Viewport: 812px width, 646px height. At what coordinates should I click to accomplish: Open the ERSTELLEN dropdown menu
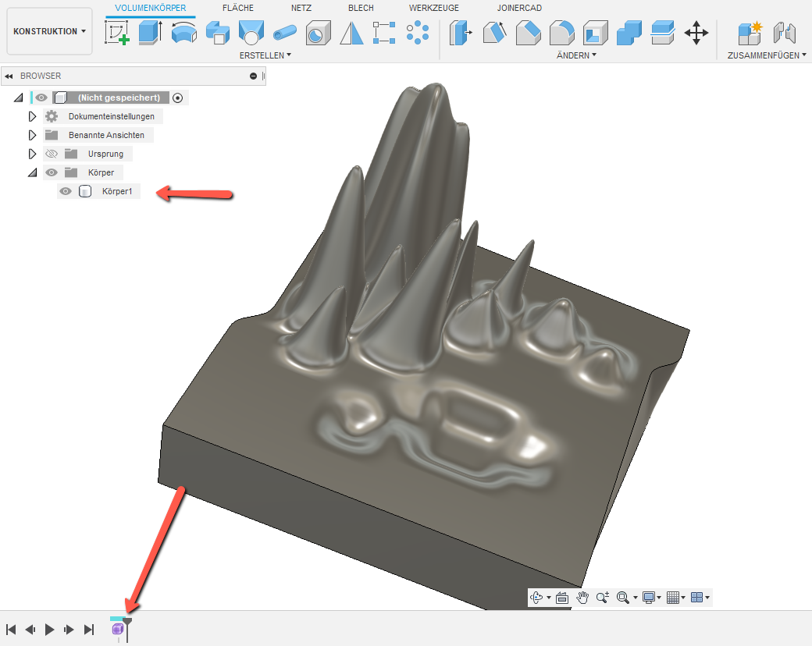(x=265, y=55)
